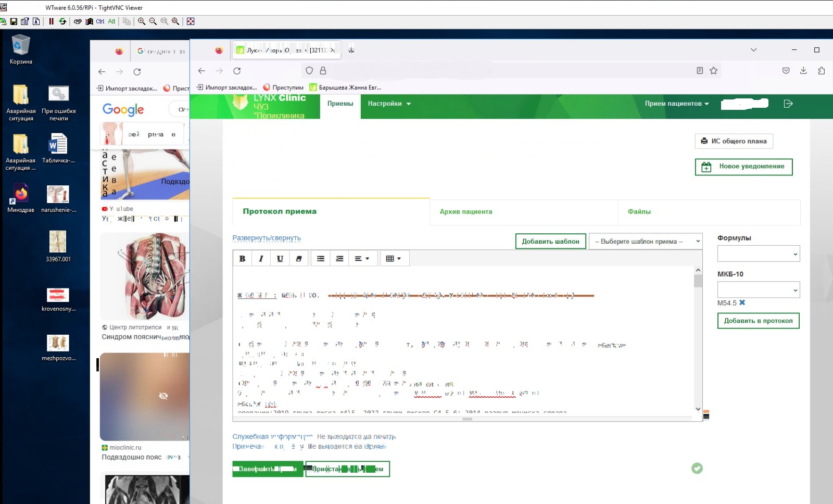Toggle the Ctrl key in TightVNC toolbar

pos(100,21)
